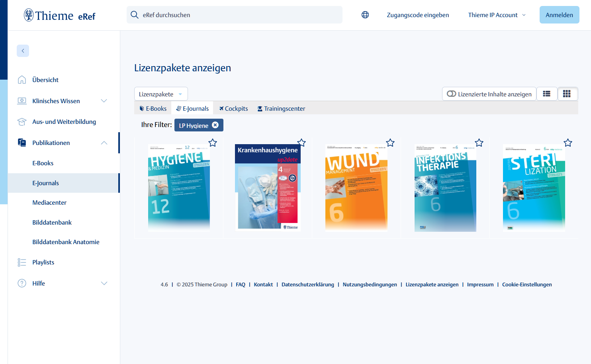Open Sterilization journal cover
591x364 pixels.
(x=534, y=188)
